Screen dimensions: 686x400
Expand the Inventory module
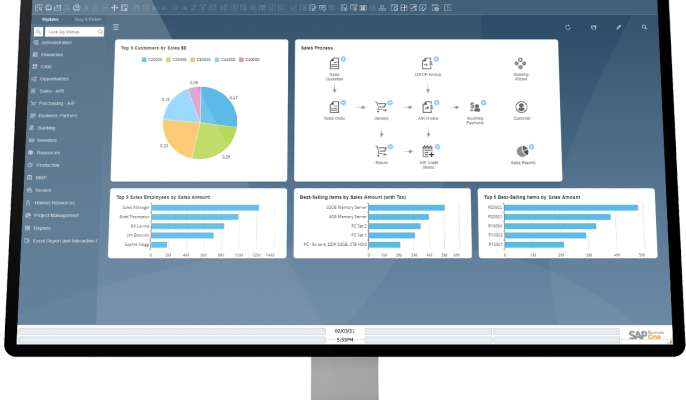52,141
